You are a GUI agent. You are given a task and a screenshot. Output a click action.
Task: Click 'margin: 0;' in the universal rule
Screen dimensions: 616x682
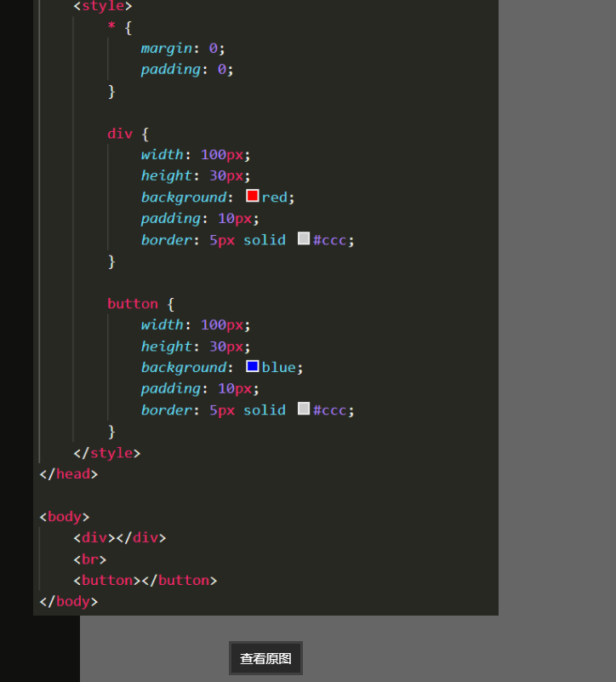pyautogui.click(x=183, y=49)
